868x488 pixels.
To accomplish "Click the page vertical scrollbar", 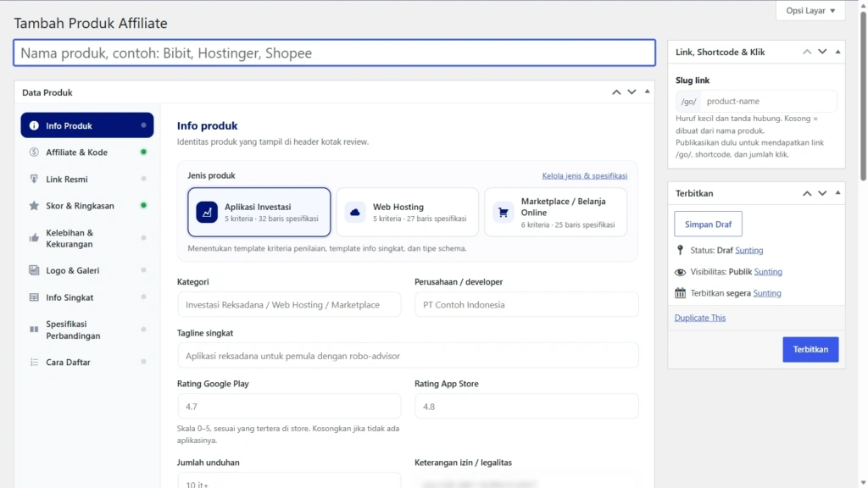I will pyautogui.click(x=862, y=95).
